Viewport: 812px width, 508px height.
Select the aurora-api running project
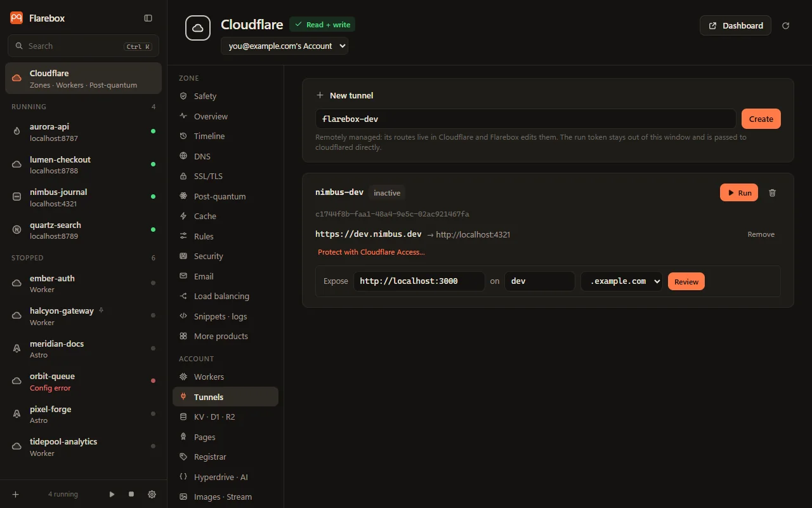click(83, 132)
